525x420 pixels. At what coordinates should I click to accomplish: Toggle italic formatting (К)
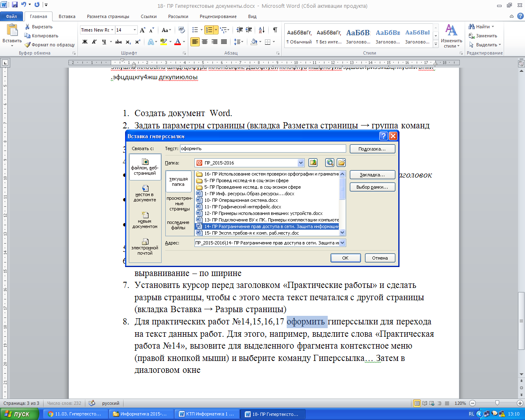94,42
